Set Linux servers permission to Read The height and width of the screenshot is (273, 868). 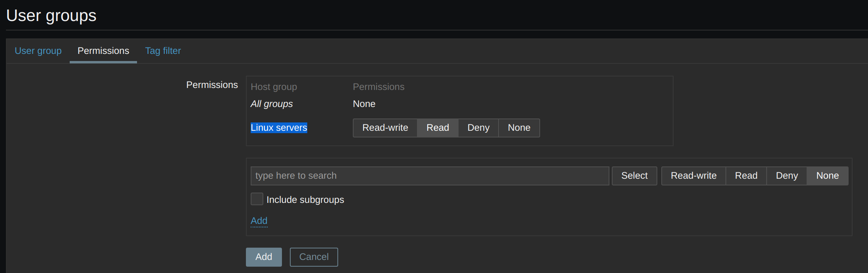438,128
